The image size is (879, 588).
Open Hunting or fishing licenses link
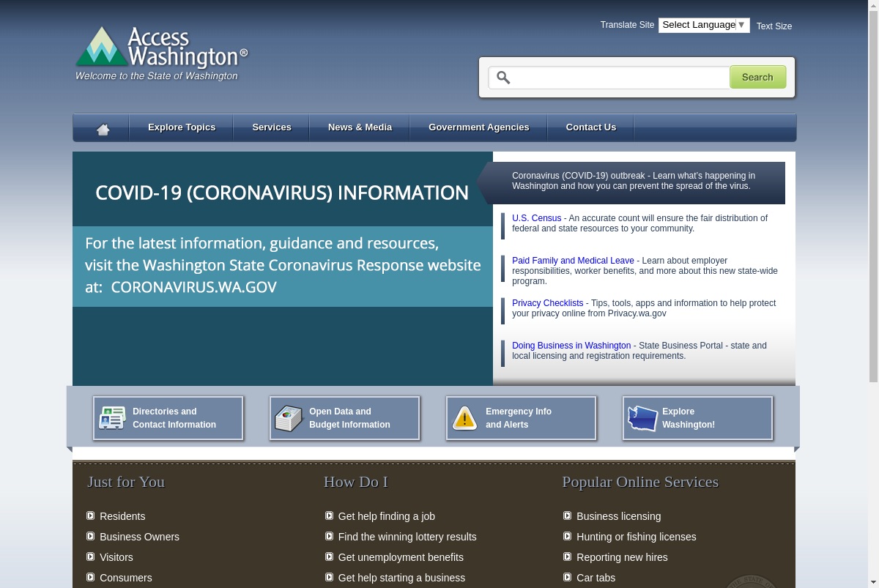point(637,537)
